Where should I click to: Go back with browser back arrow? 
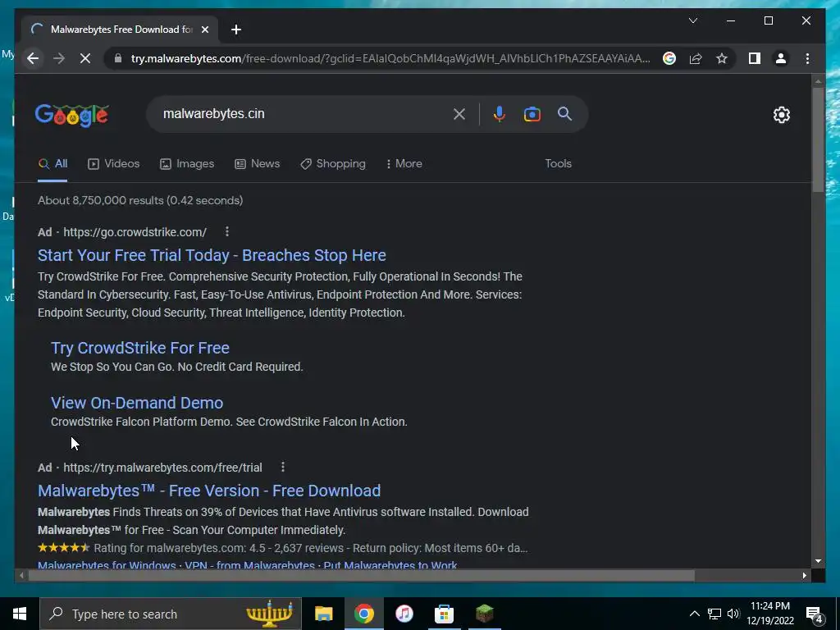coord(33,58)
